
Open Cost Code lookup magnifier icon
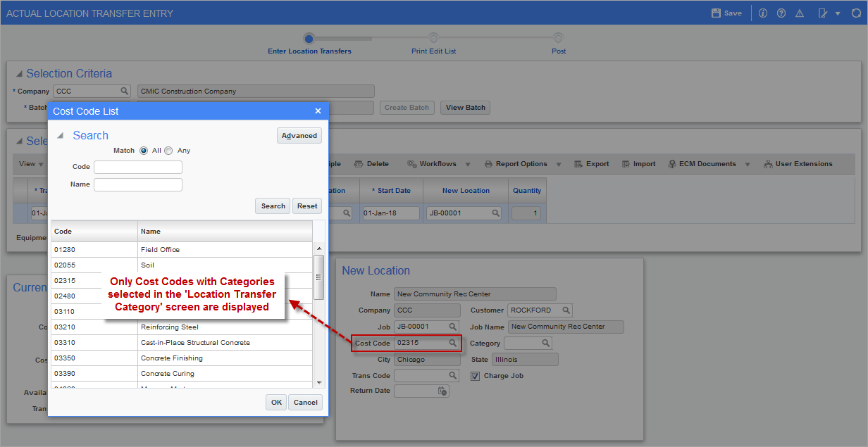click(x=453, y=343)
